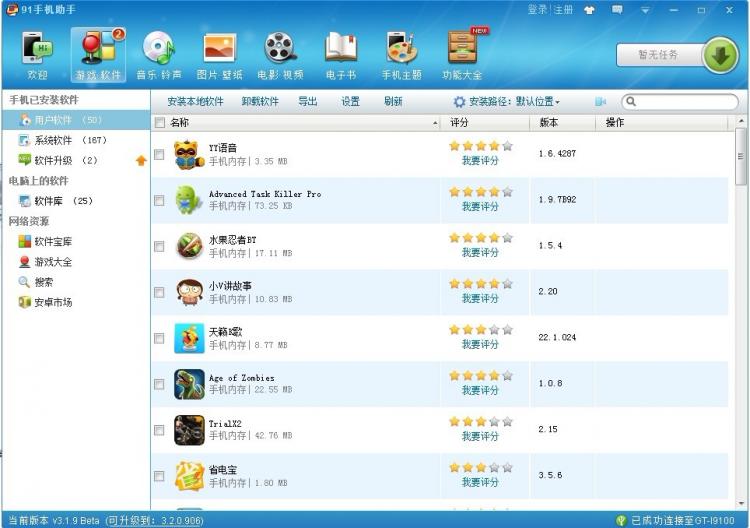Sort by the 版本 column header
Image resolution: width=750 pixels, height=528 pixels.
[562, 122]
